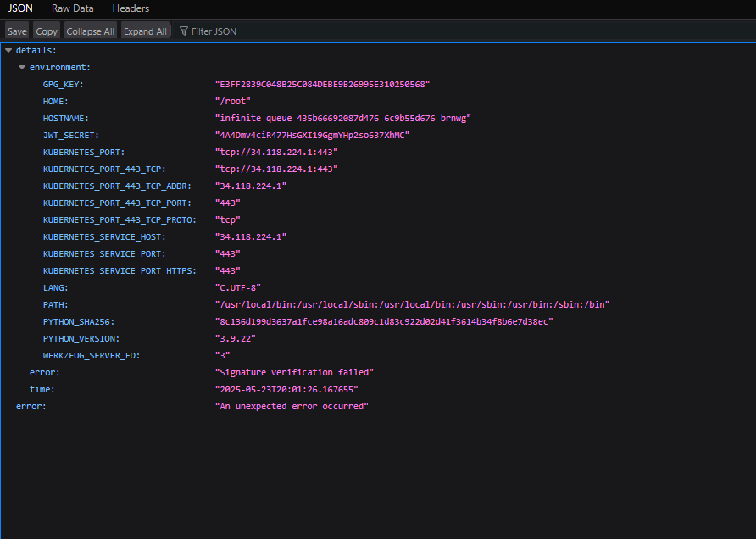This screenshot has height=539, width=756.
Task: Select the PYTHON_SHA256 hash value
Action: pyautogui.click(x=384, y=321)
